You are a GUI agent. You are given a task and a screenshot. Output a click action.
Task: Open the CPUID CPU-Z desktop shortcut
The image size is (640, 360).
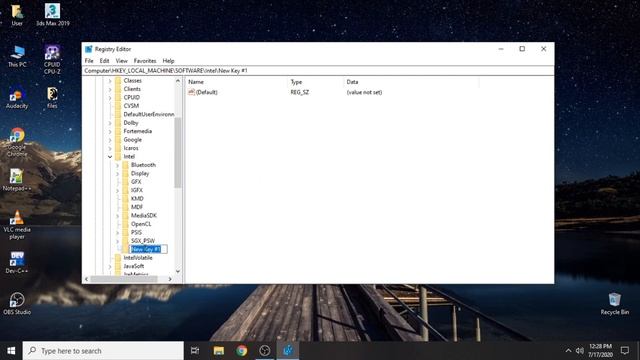pyautogui.click(x=52, y=60)
